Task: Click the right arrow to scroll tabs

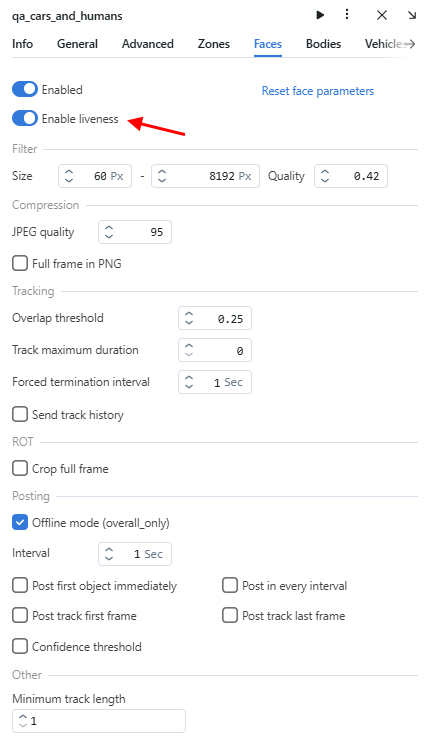Action: [x=410, y=44]
